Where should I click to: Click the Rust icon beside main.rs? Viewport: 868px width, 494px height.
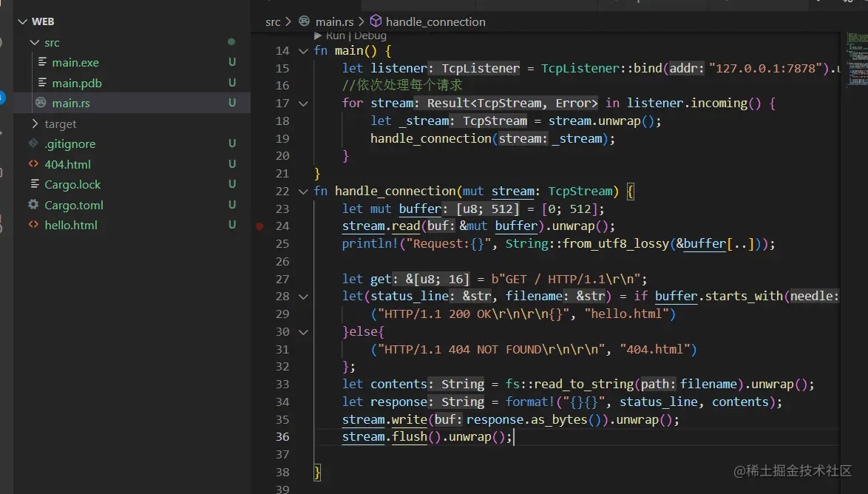pyautogui.click(x=41, y=103)
